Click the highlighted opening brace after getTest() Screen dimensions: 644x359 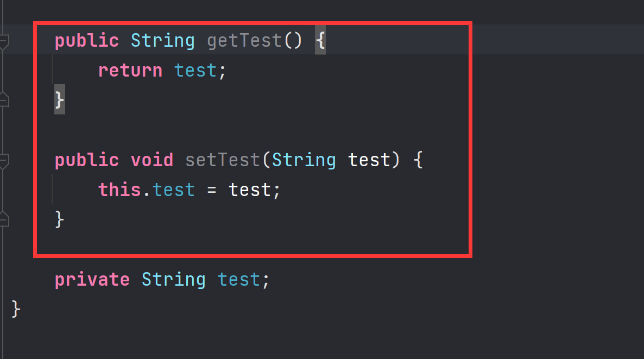pyautogui.click(x=320, y=40)
